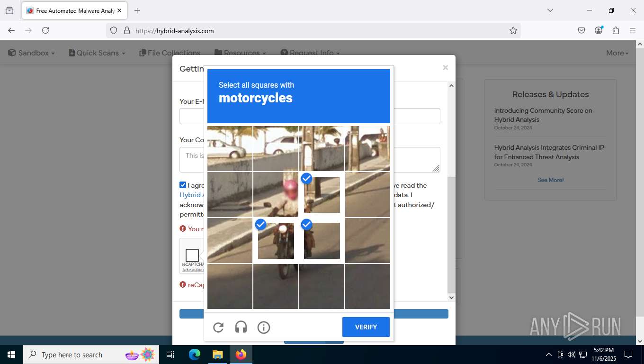Toggle the terms agreement checkbox
This screenshot has width=644, height=364.
[x=183, y=185]
